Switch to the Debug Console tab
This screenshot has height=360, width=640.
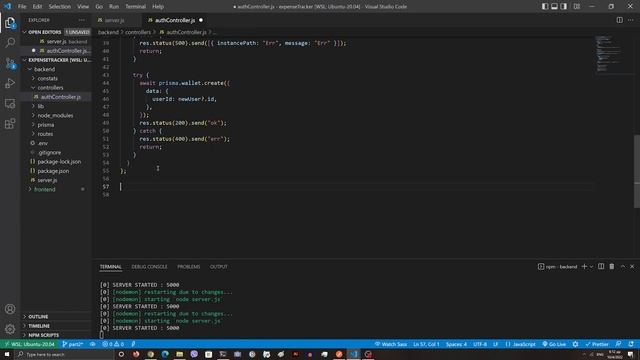(149, 267)
